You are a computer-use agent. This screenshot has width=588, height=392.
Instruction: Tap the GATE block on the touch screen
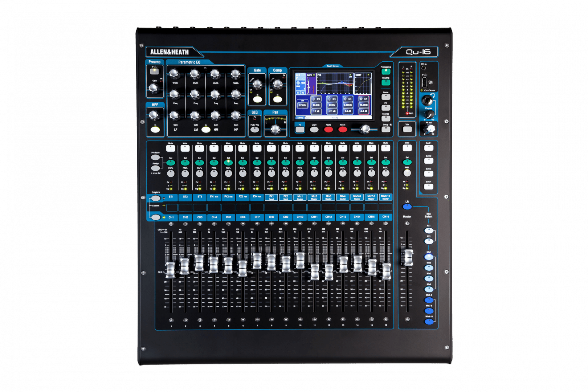point(311,83)
